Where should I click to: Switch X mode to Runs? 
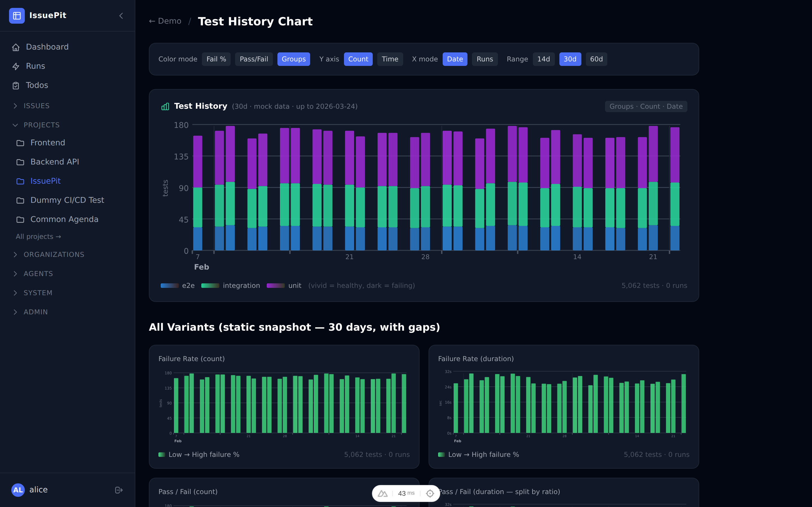coord(484,59)
